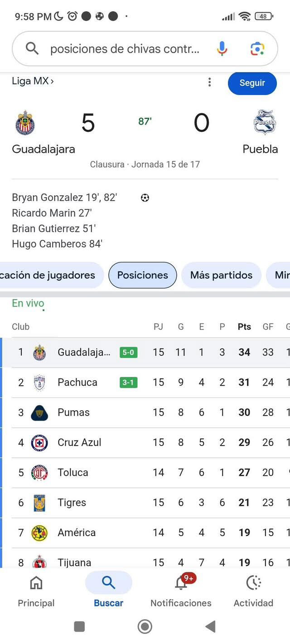
Task: Open Pachuca row in standings
Action: pyautogui.click(x=77, y=383)
